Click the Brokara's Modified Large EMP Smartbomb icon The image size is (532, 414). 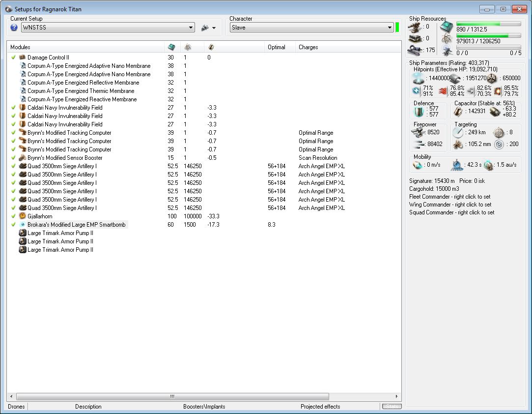[23, 225]
